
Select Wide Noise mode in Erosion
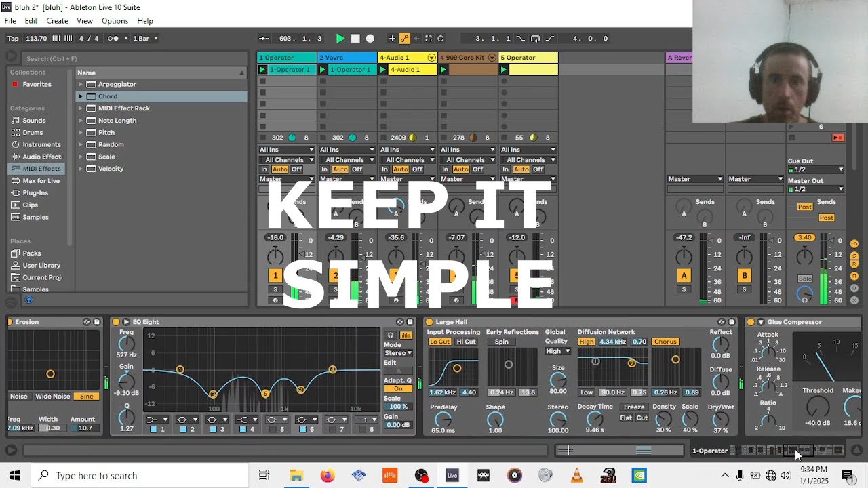pos(53,396)
